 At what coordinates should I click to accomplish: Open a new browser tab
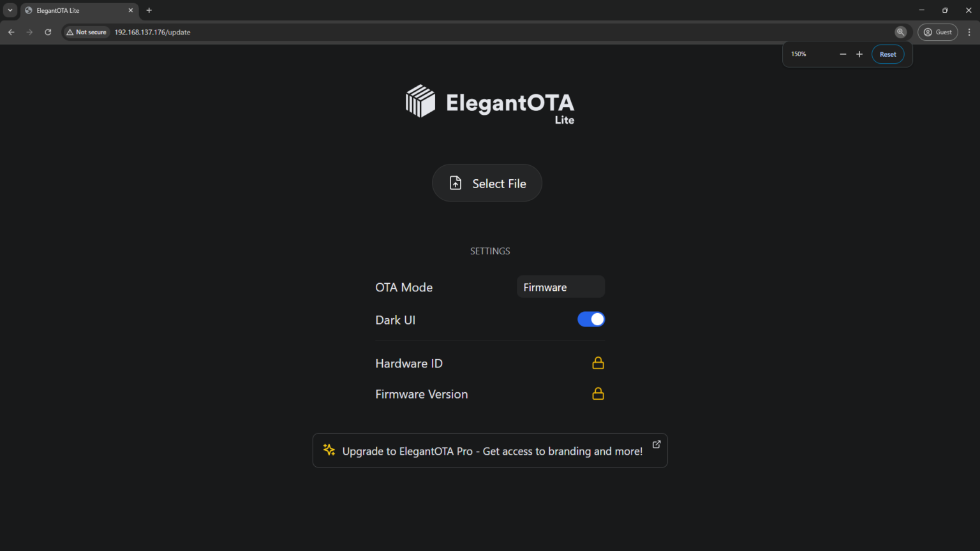149,10
